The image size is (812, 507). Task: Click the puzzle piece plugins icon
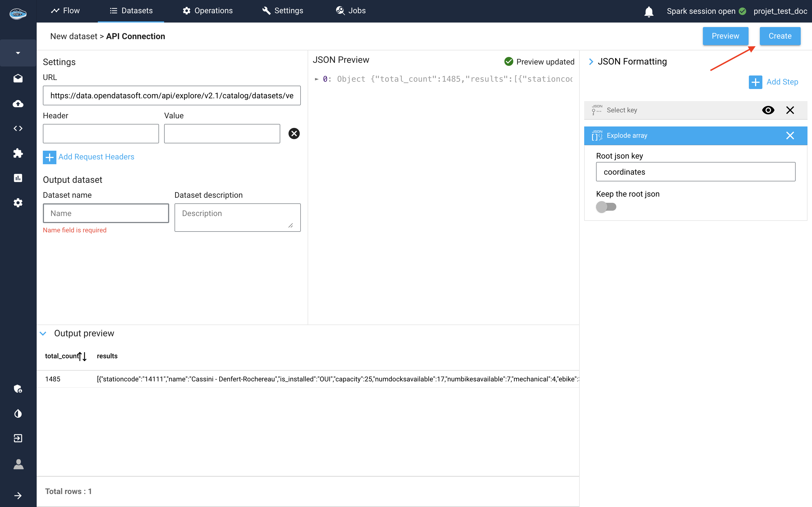click(x=18, y=153)
